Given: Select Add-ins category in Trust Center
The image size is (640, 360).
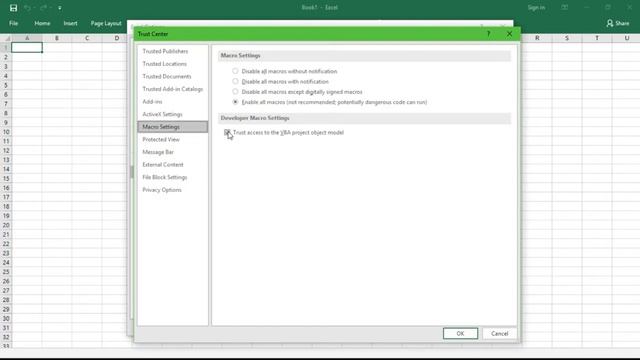Looking at the screenshot, I should pyautogui.click(x=173, y=102).
